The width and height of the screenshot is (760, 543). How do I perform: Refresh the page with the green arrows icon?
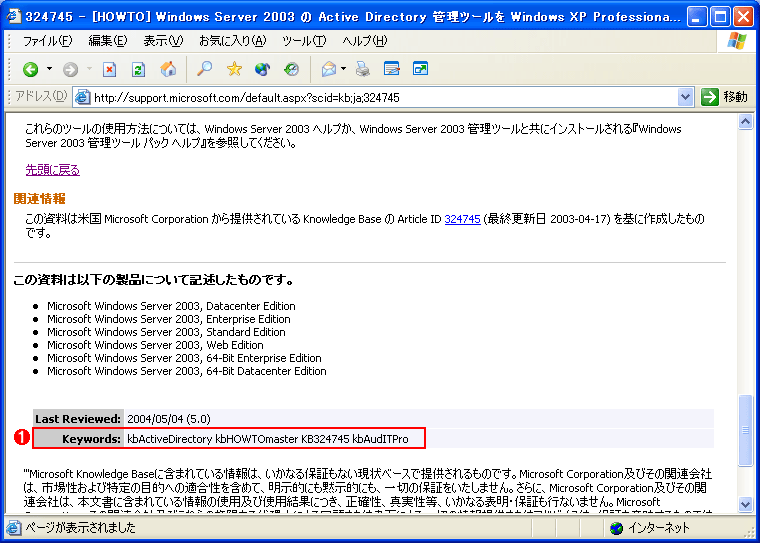[139, 70]
